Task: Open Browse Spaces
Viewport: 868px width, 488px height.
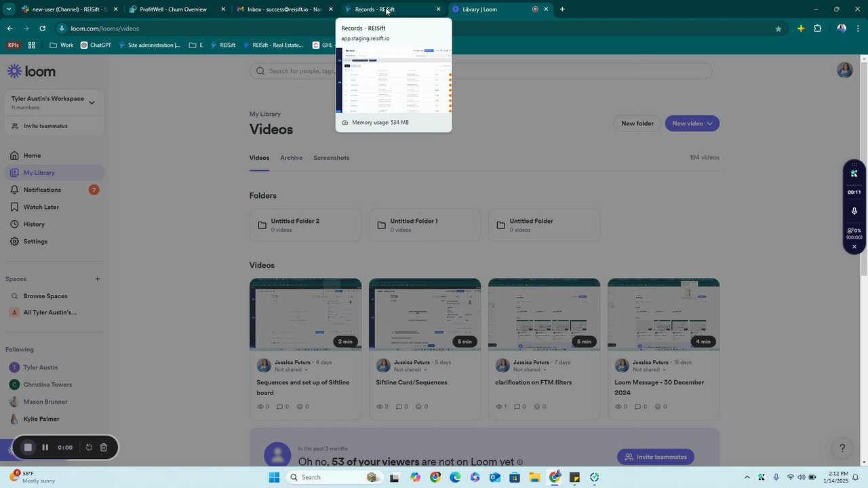Action: click(x=54, y=296)
